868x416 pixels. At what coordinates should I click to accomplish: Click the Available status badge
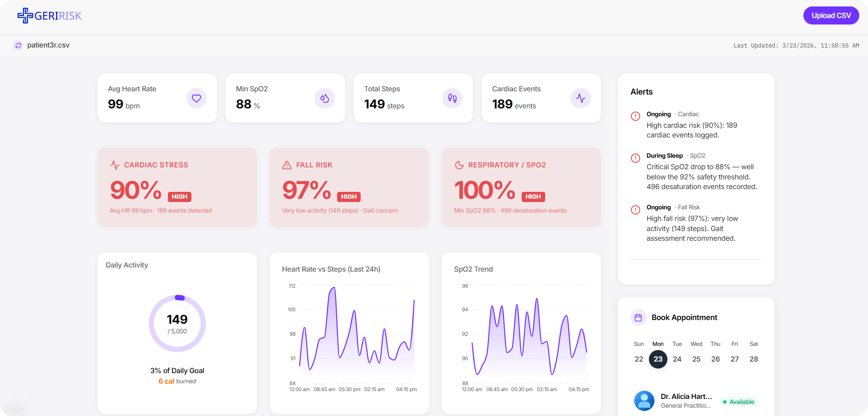738,402
